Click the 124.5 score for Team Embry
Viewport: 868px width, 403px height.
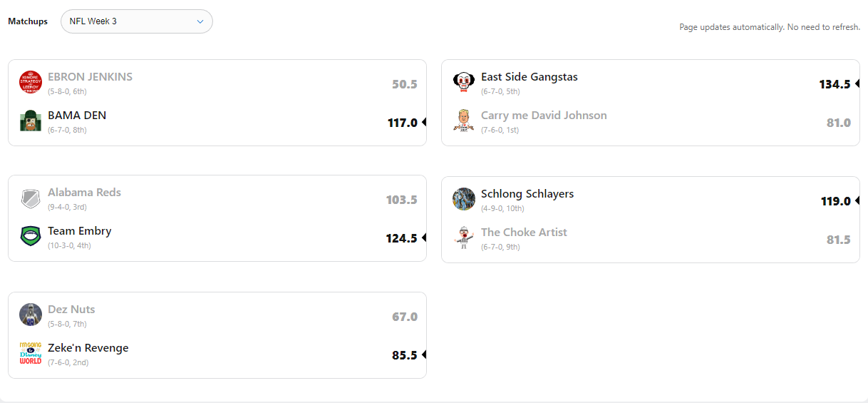401,238
